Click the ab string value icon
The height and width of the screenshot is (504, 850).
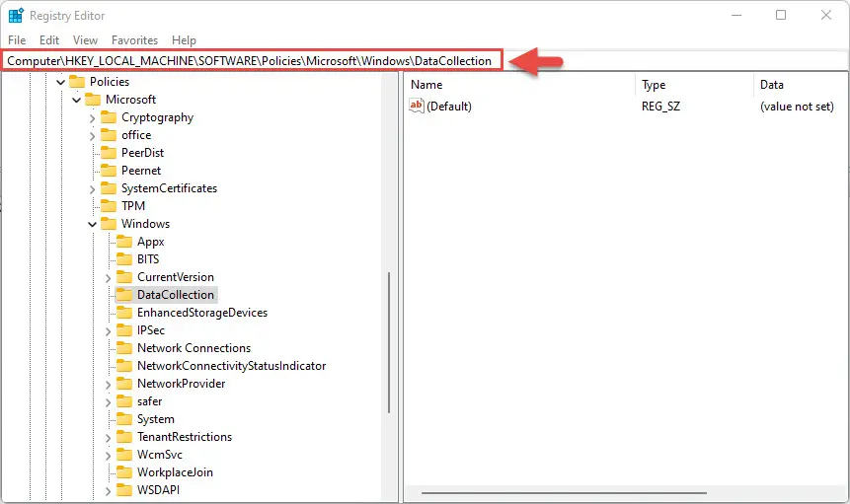417,106
